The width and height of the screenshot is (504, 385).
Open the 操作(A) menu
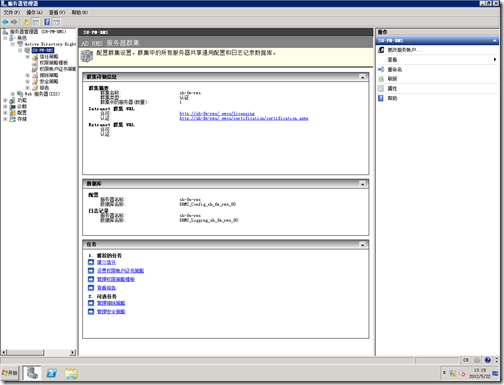34,12
